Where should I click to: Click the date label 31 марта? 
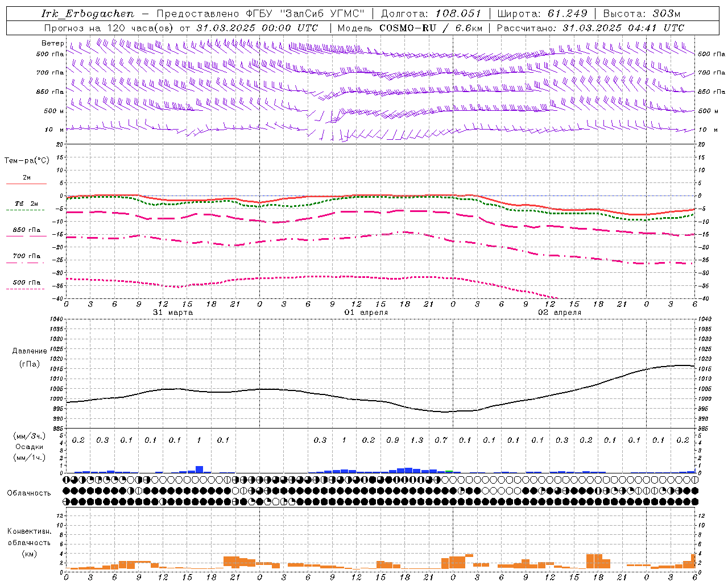click(x=173, y=313)
